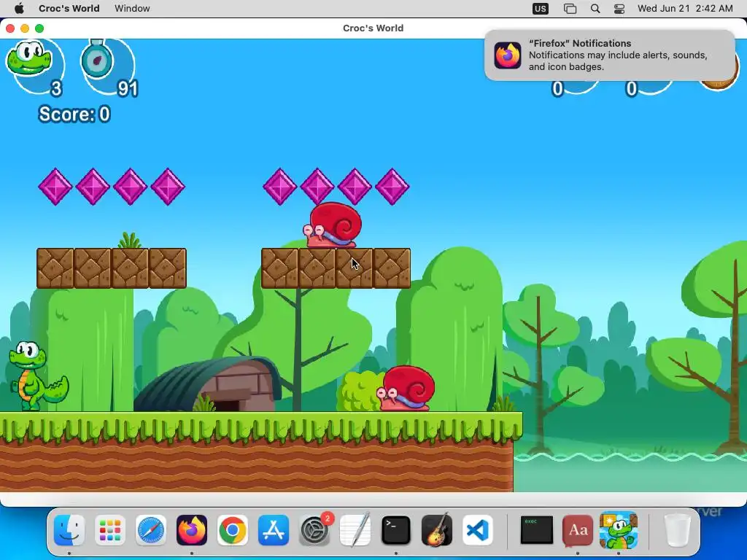The width and height of the screenshot is (747, 560).
Task: Open Control Center in the menu bar
Action: [x=619, y=9]
